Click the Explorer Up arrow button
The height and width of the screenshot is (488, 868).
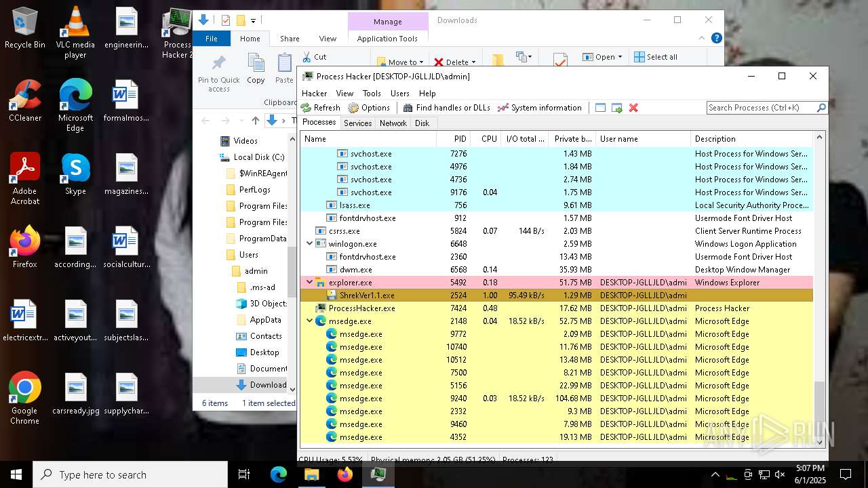[255, 121]
